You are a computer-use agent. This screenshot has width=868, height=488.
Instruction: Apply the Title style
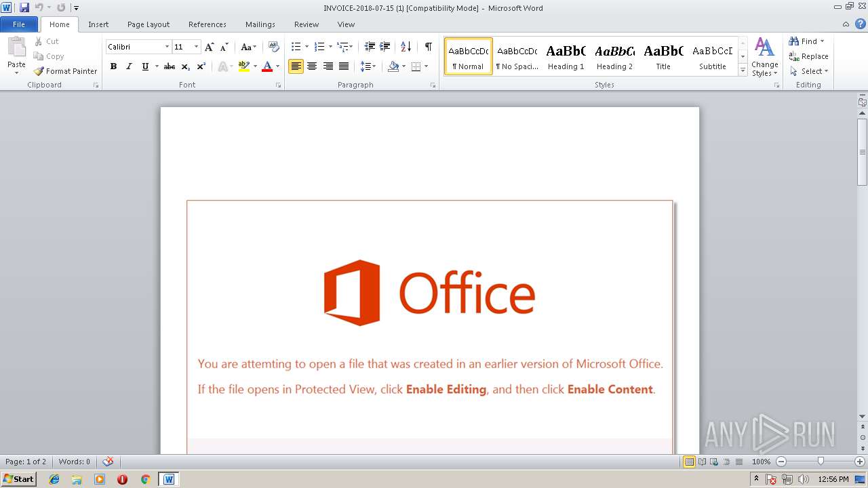pyautogui.click(x=663, y=56)
